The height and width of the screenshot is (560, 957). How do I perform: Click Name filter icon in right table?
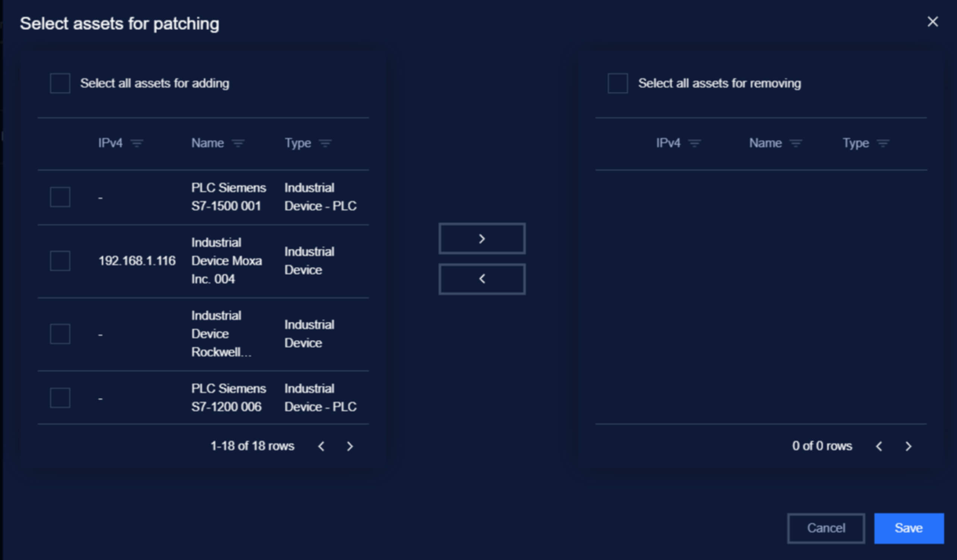[796, 143]
